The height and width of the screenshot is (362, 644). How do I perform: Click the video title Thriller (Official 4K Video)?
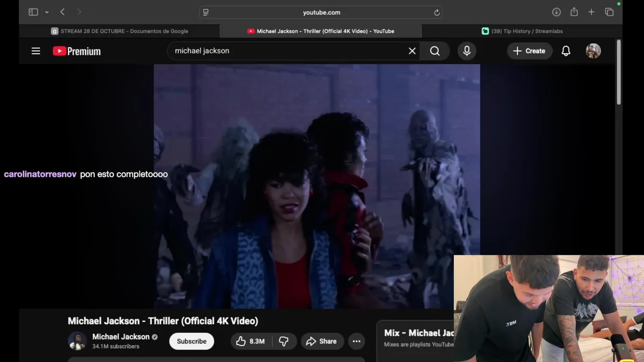point(163,321)
